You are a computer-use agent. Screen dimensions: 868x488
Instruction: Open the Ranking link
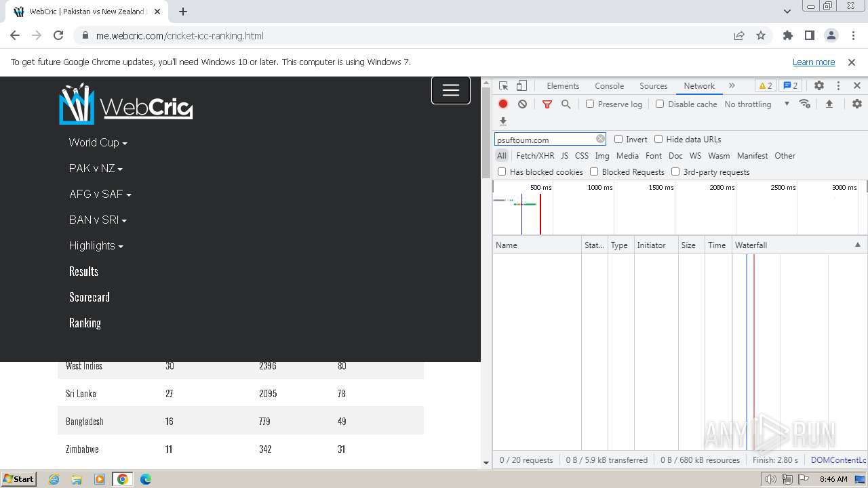pyautogui.click(x=85, y=323)
